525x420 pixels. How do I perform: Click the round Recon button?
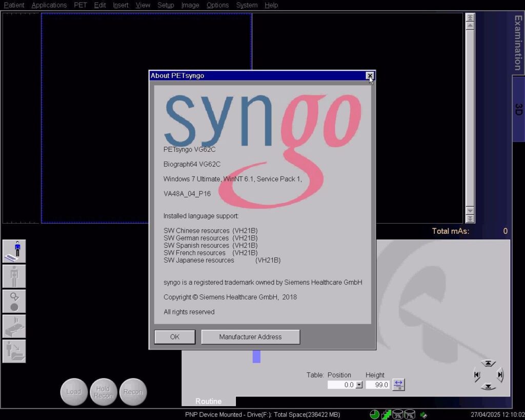(133, 392)
